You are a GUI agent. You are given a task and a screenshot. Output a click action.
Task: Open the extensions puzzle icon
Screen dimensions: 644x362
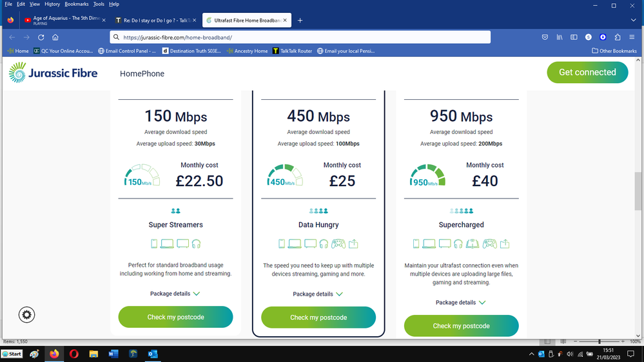click(618, 37)
